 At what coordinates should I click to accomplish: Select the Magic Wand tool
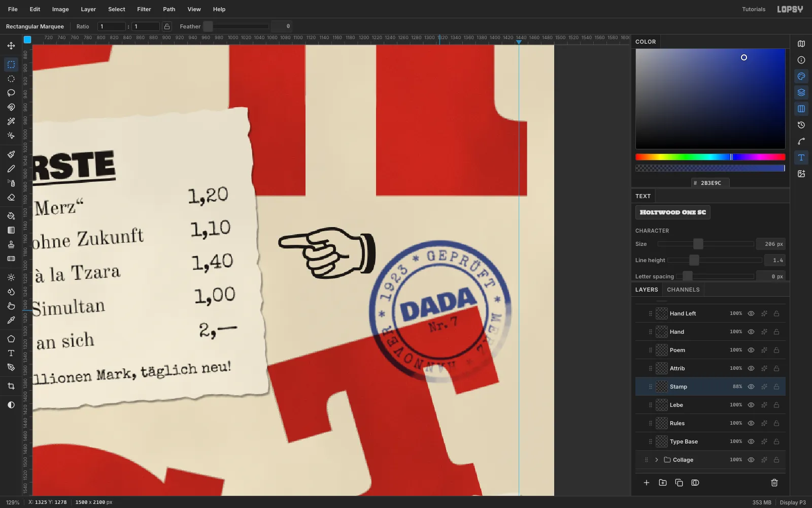coord(11,121)
